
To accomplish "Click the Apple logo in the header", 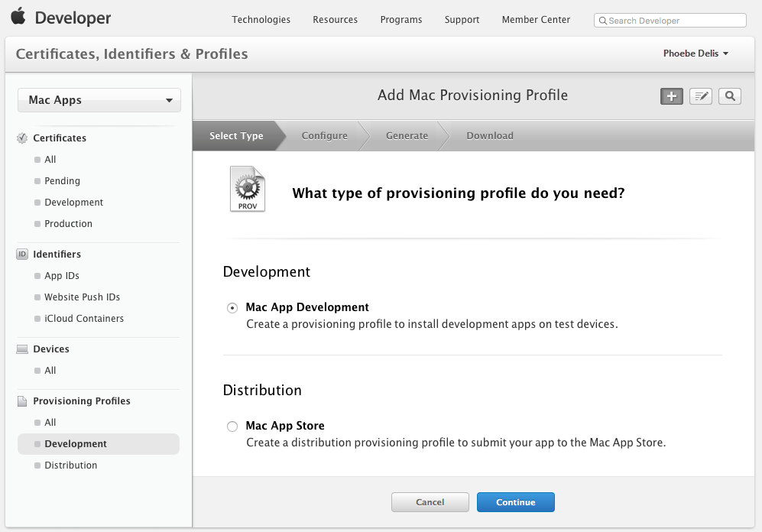I will pyautogui.click(x=18, y=15).
